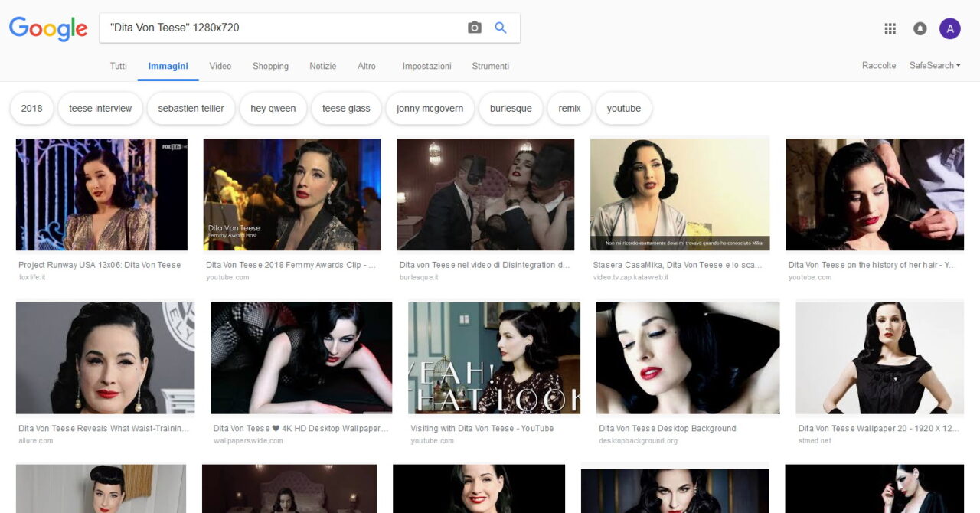Open the Altro menu
This screenshot has height=513, width=980.
367,67
